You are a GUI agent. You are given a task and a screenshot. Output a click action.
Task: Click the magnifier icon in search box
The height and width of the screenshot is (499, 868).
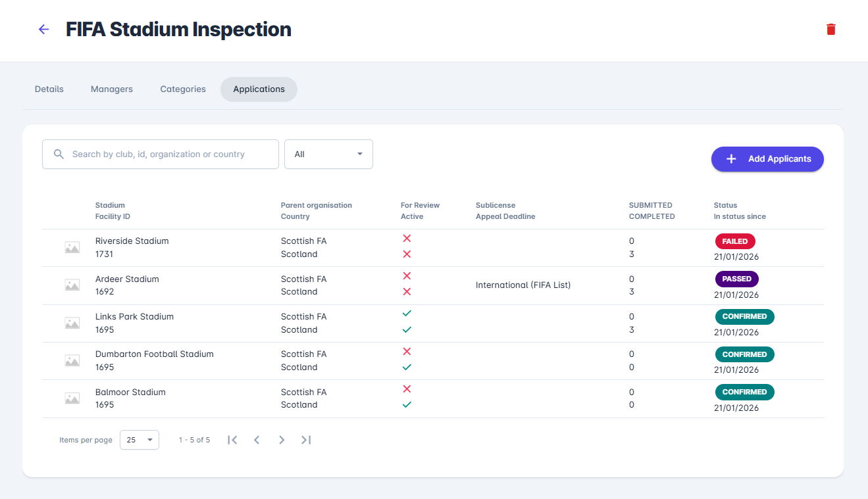[59, 154]
